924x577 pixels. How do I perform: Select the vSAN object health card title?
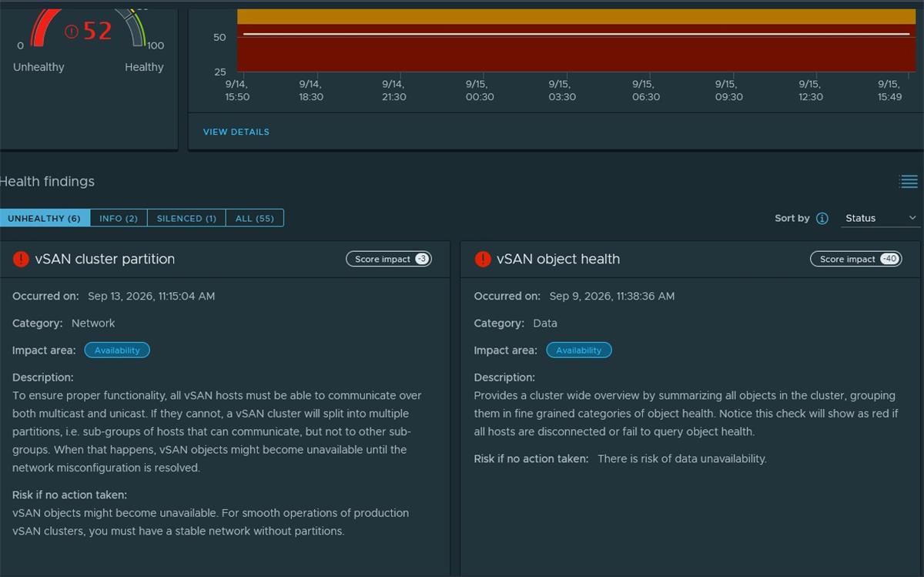558,260
